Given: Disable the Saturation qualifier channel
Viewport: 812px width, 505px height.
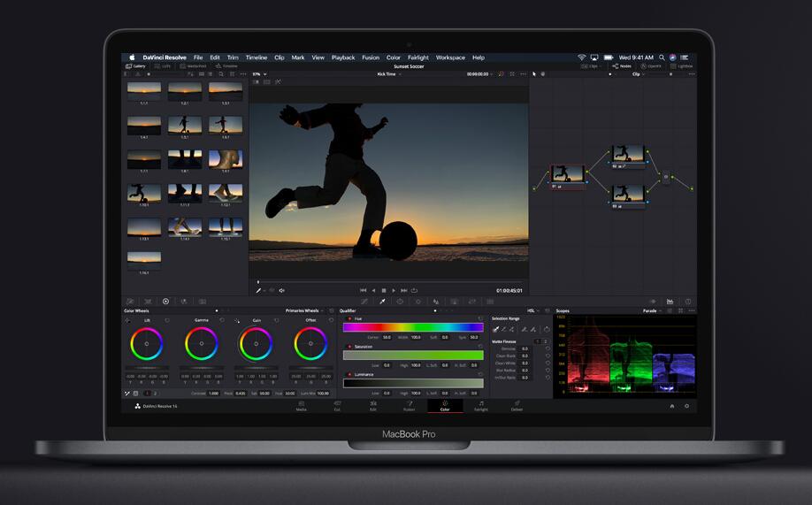Looking at the screenshot, I should [349, 347].
